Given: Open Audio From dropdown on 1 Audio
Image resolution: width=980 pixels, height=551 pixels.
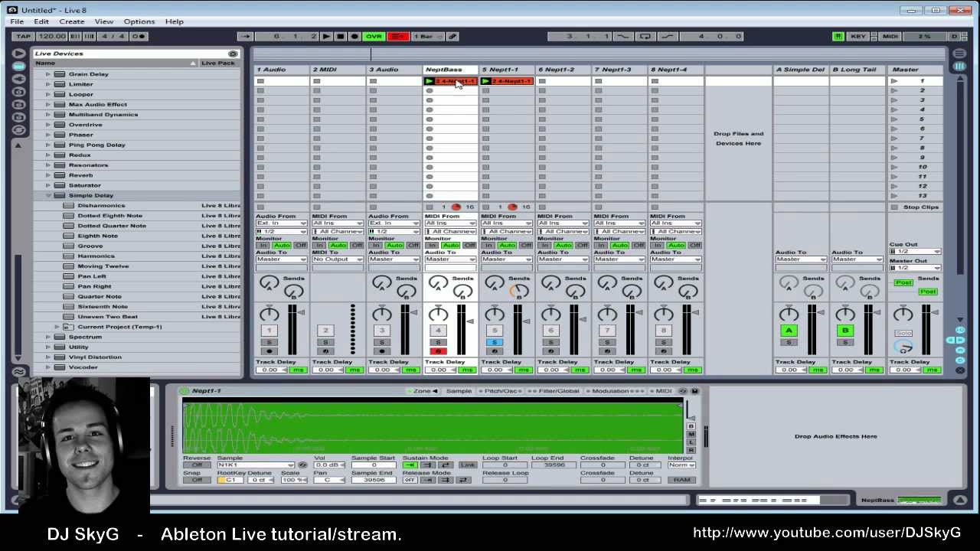Looking at the screenshot, I should click(281, 223).
